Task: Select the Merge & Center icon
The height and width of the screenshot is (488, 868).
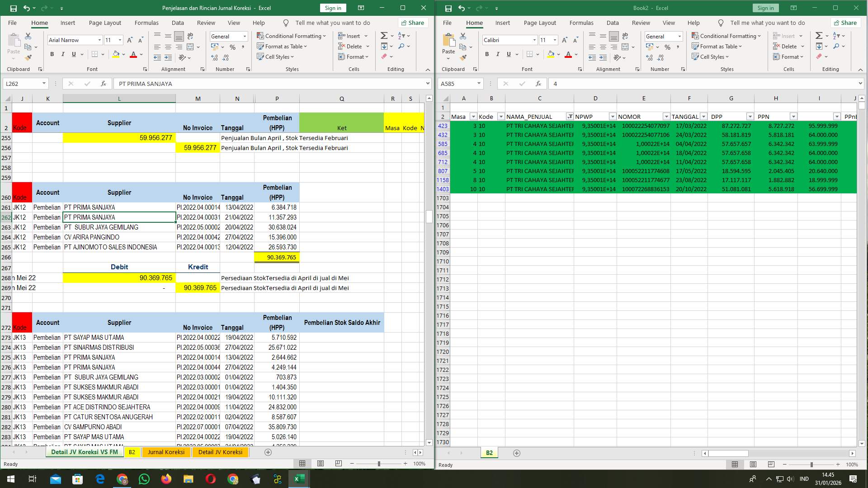Action: [x=189, y=46]
